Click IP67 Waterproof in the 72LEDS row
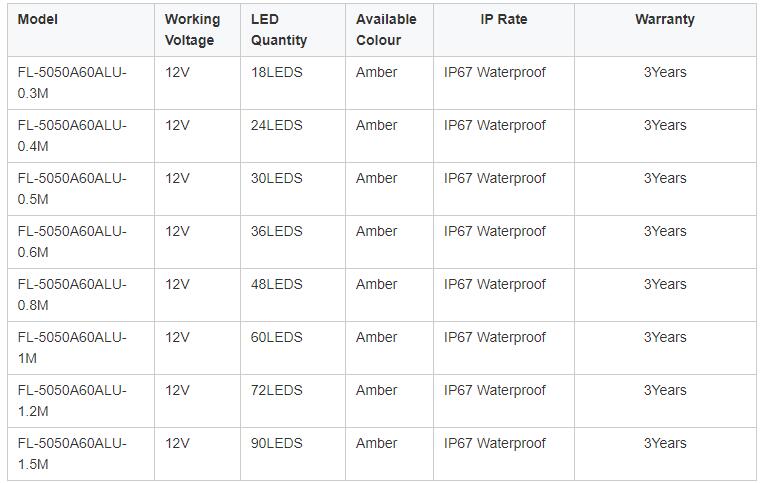 (x=495, y=390)
